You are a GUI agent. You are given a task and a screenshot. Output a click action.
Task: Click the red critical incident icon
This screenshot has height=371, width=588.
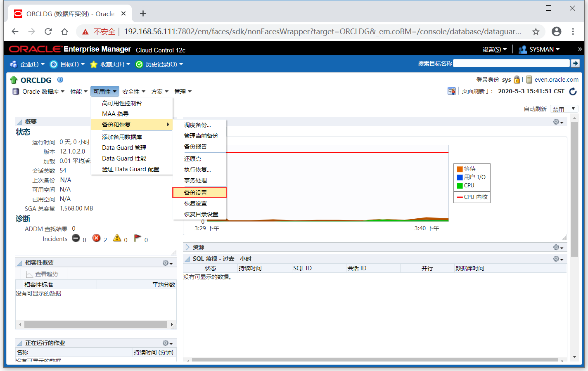(x=97, y=238)
